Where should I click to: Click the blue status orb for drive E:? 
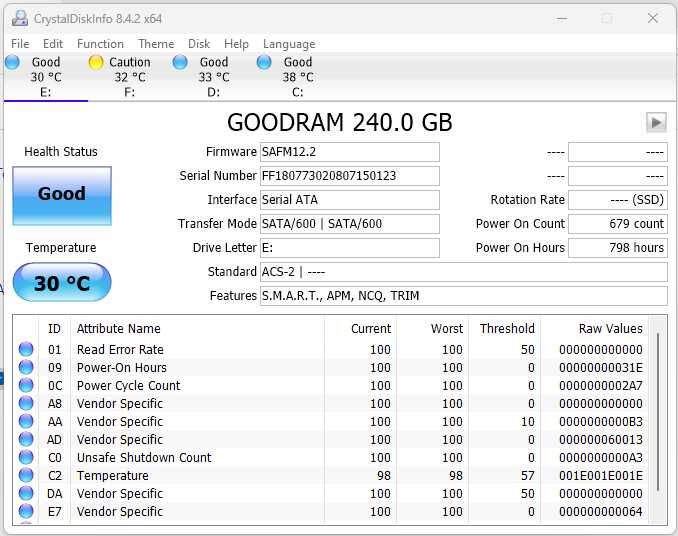click(12, 62)
